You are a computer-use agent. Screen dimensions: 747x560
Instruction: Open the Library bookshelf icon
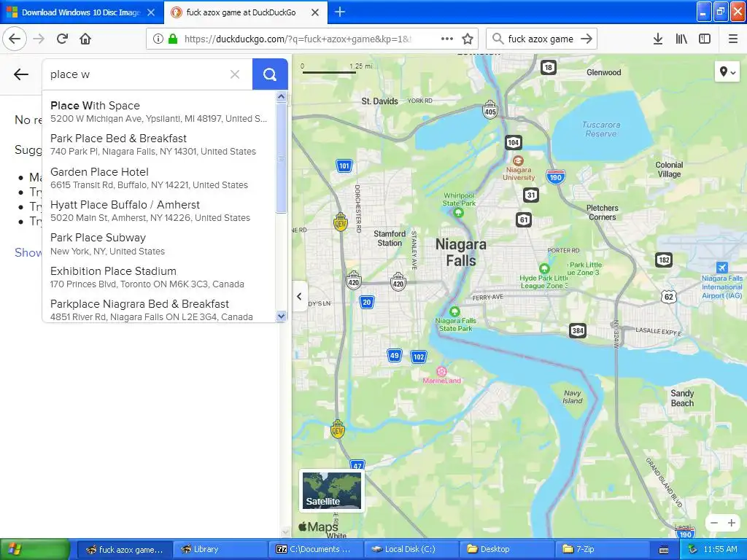pyautogui.click(x=681, y=39)
